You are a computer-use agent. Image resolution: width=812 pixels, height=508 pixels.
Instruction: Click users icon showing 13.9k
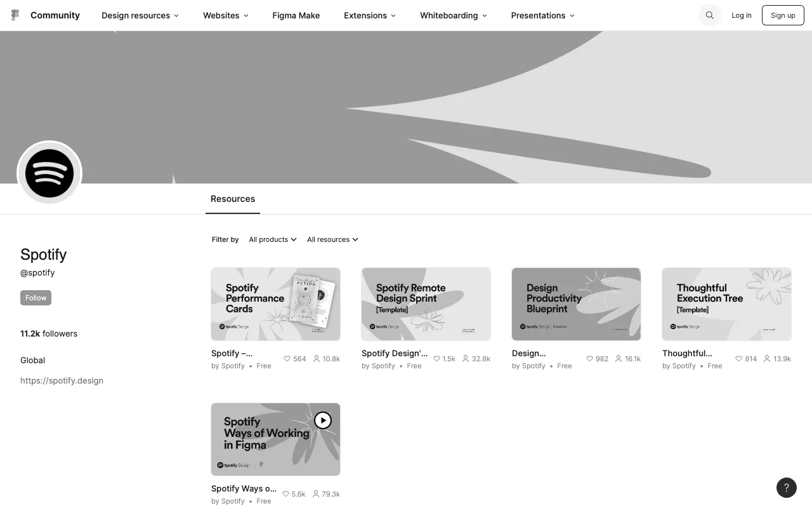click(767, 359)
